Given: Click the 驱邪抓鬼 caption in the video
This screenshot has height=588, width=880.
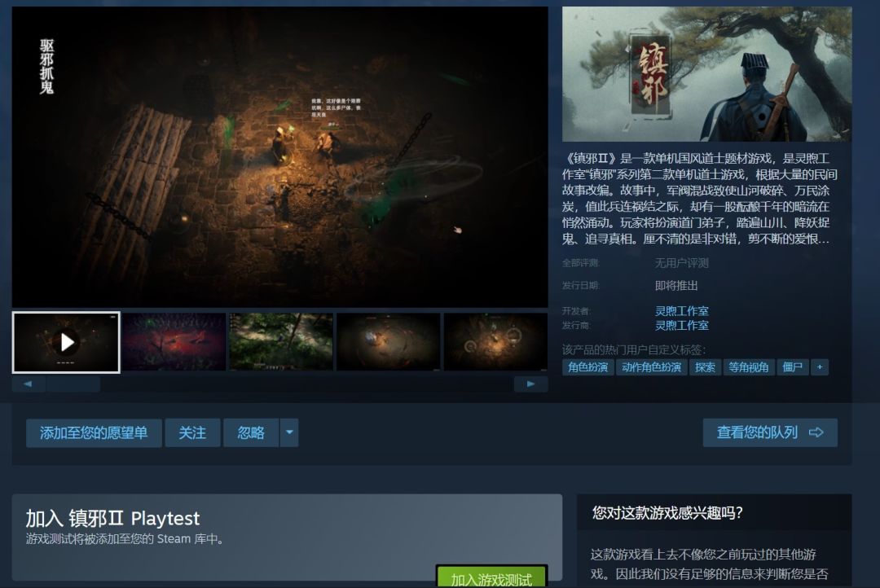Looking at the screenshot, I should pos(47,66).
